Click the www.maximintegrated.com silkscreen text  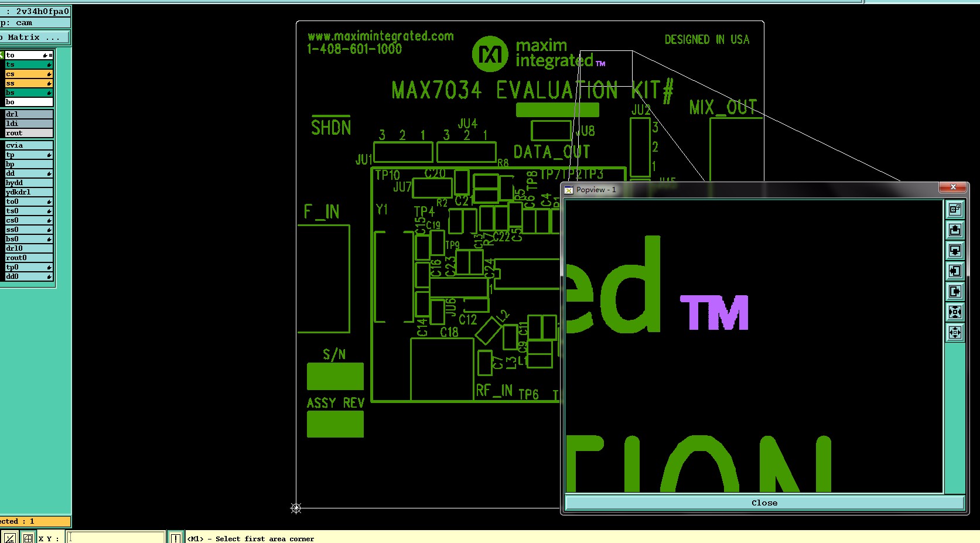click(x=381, y=36)
